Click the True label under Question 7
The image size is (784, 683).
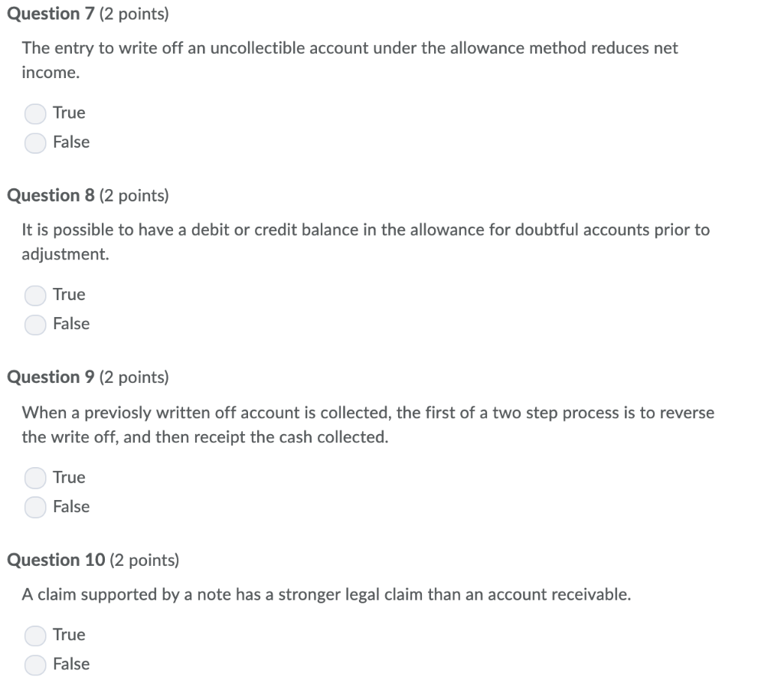click(x=68, y=113)
